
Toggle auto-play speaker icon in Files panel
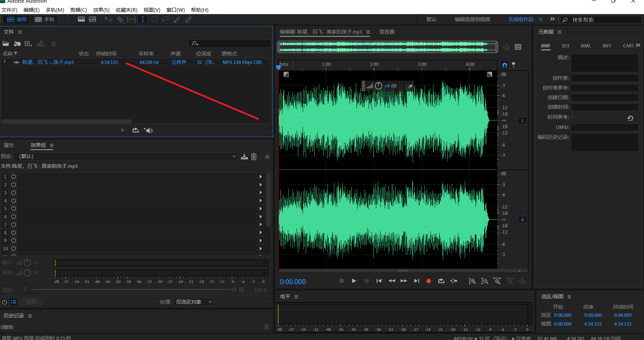pos(148,130)
